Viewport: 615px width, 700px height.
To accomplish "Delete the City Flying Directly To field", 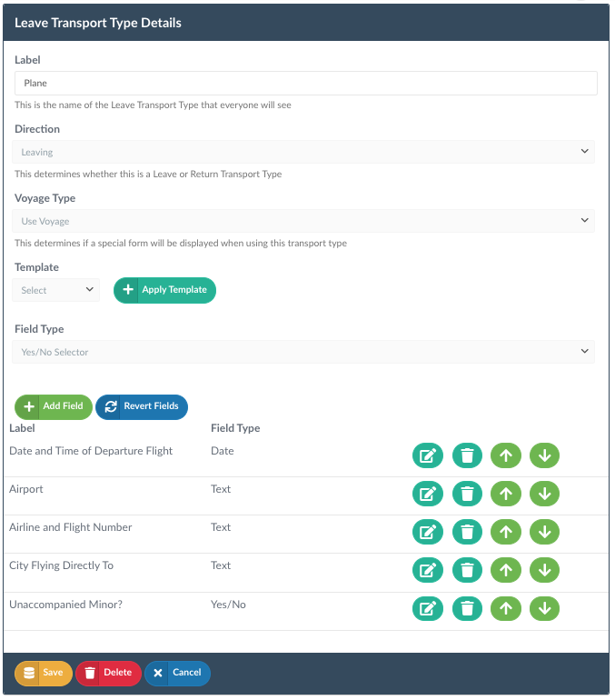I will click(467, 570).
